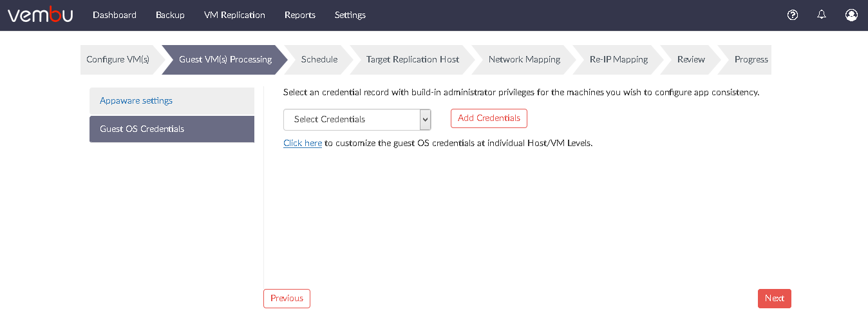Open the Backup menu
The image size is (868, 325).
(170, 15)
